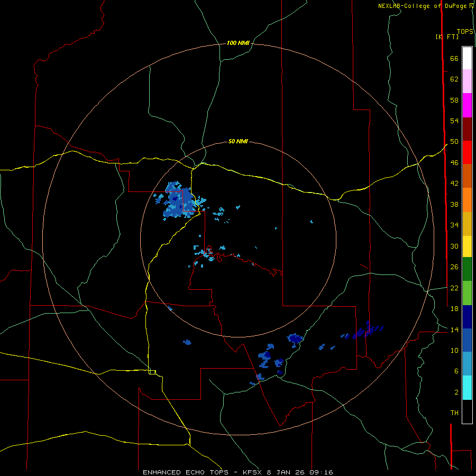Click the yellow swatch near 30
Viewport: 476px width, 476px height.
467,246
